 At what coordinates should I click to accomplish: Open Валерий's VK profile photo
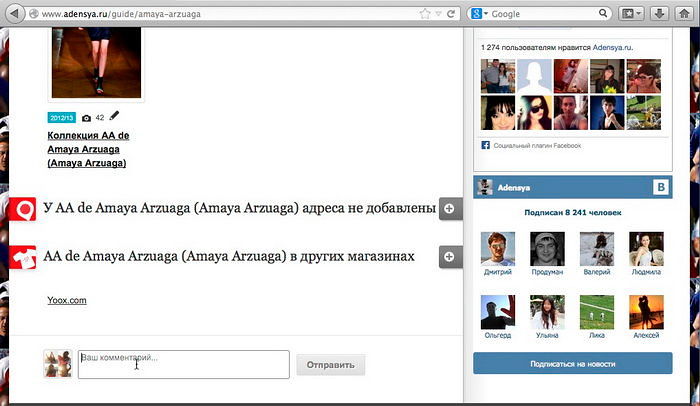[597, 249]
